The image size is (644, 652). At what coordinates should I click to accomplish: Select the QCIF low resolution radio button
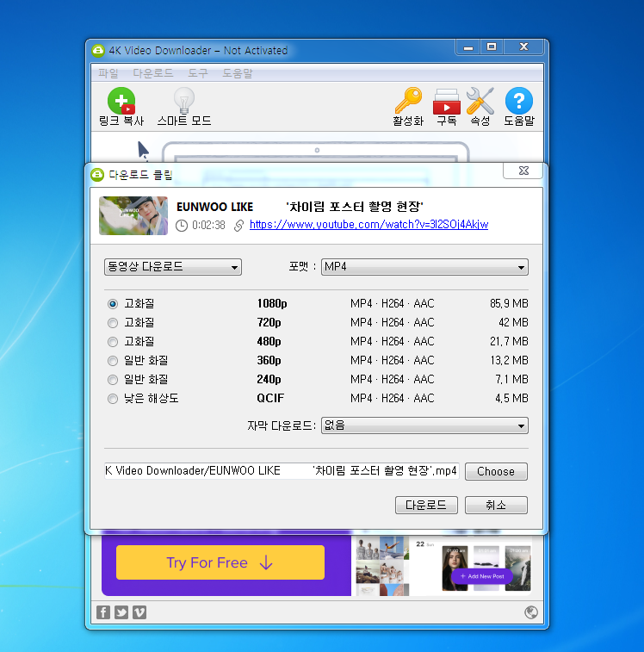[x=112, y=399]
